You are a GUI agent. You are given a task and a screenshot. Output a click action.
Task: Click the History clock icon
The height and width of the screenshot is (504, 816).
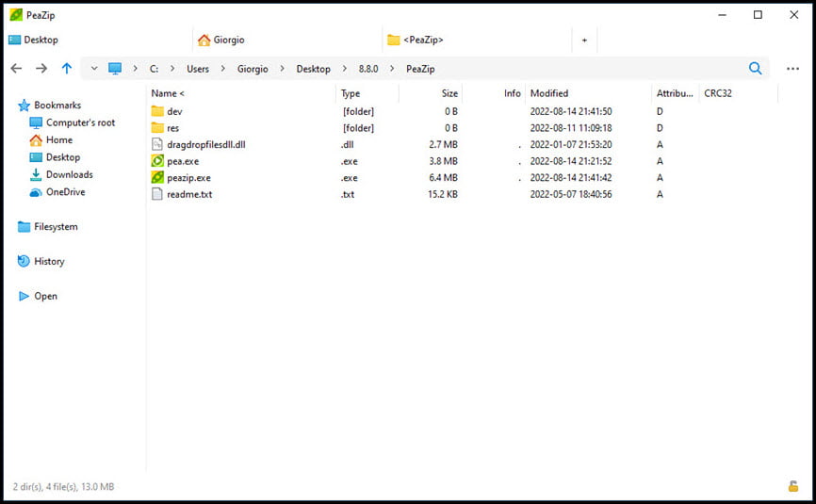[x=24, y=261]
